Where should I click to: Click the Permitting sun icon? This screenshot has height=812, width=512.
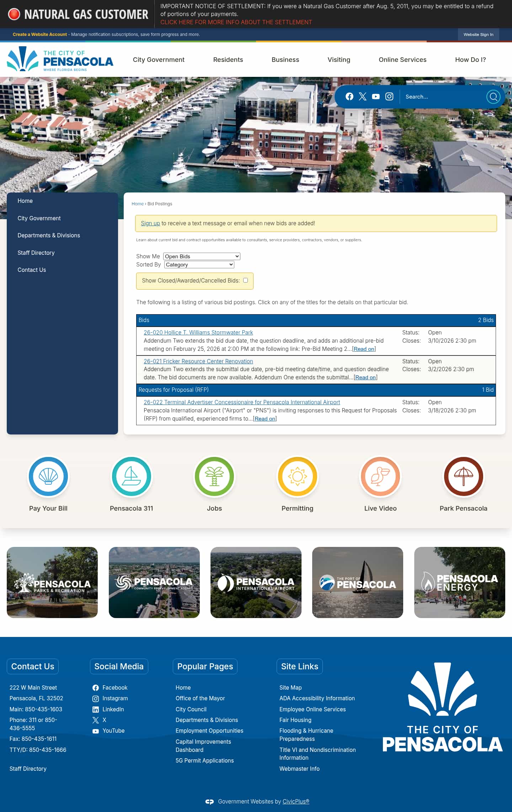point(298,476)
